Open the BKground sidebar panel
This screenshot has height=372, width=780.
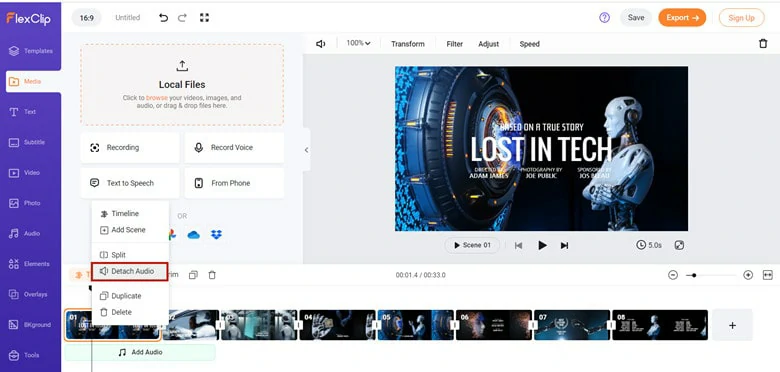pos(30,325)
